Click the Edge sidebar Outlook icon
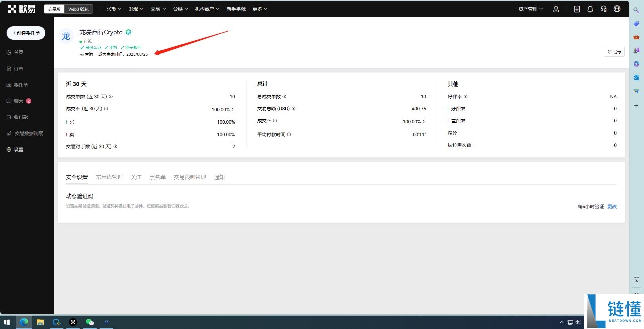644x329 pixels. (x=636, y=78)
